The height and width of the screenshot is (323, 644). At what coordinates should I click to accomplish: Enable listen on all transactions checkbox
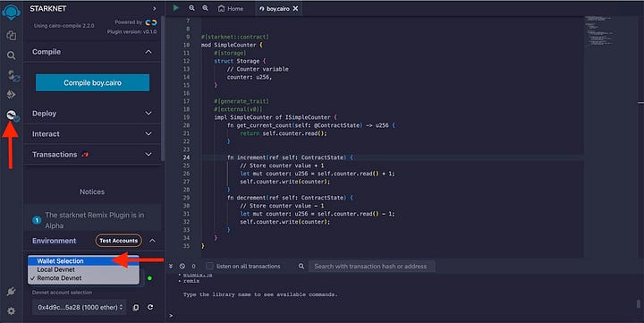[209, 266]
